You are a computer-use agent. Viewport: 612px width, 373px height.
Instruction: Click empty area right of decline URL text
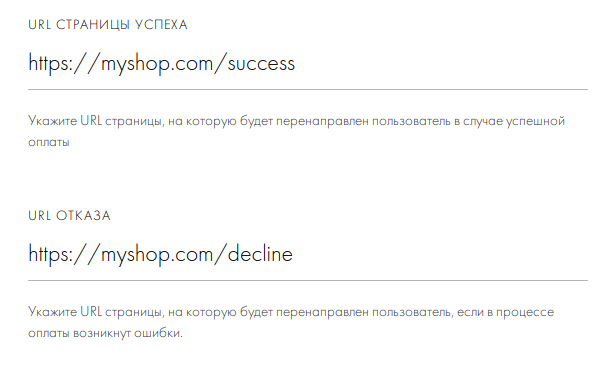441,254
